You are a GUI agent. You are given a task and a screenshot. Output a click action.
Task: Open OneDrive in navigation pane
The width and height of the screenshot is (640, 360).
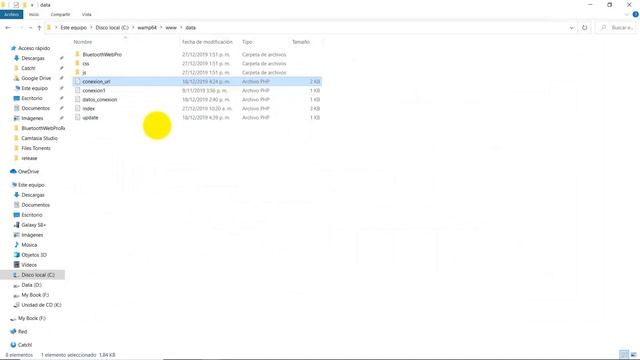[28, 171]
